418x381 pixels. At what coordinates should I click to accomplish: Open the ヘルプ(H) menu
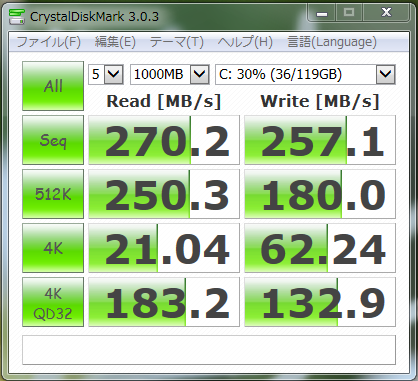(x=245, y=42)
